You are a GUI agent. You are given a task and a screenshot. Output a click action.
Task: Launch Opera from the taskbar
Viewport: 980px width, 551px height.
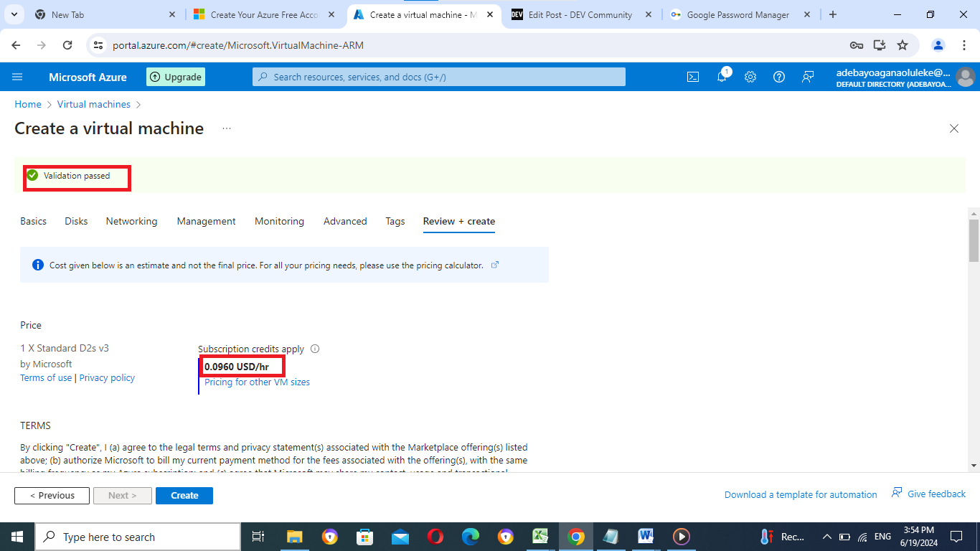[435, 537]
